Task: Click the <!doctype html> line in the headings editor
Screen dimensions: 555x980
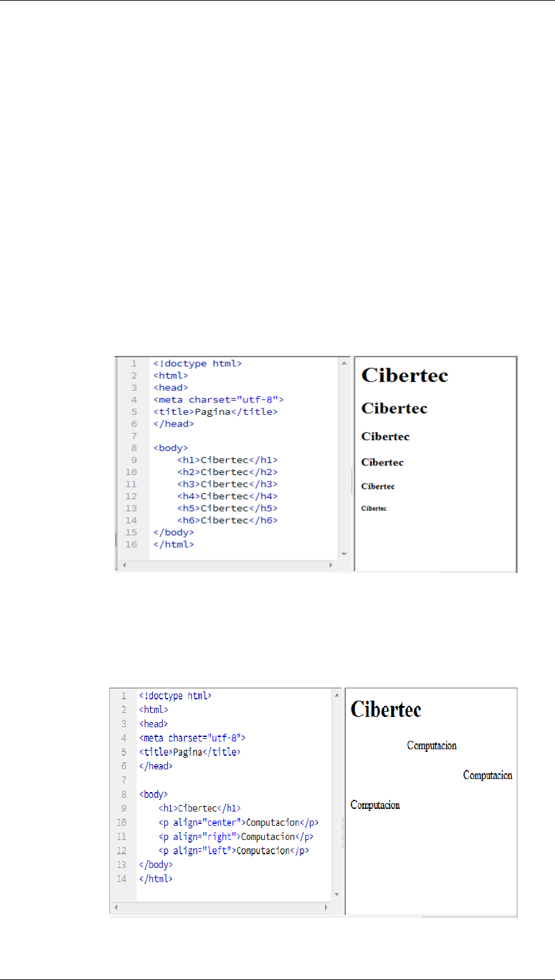Action: (198, 364)
